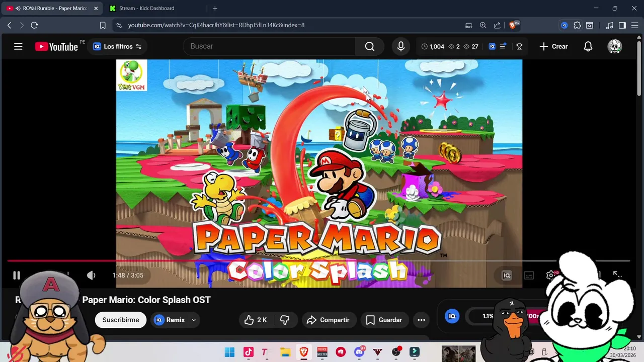Toggle fullscreen on the video player
This screenshot has height=362, width=644.
tap(617, 275)
